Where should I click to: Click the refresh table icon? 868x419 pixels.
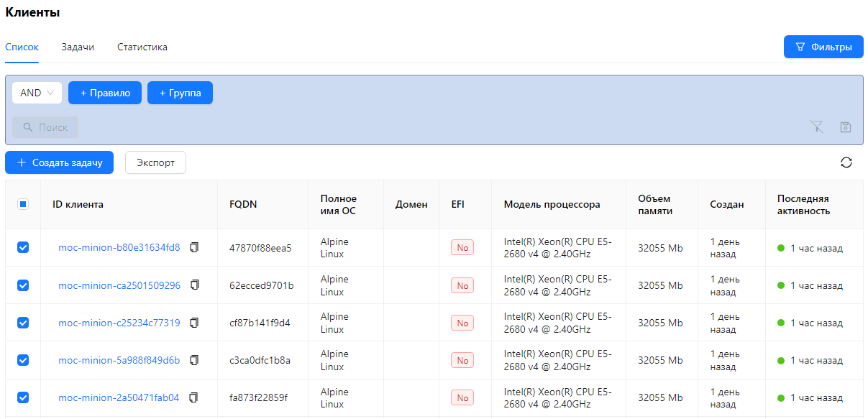click(x=846, y=162)
